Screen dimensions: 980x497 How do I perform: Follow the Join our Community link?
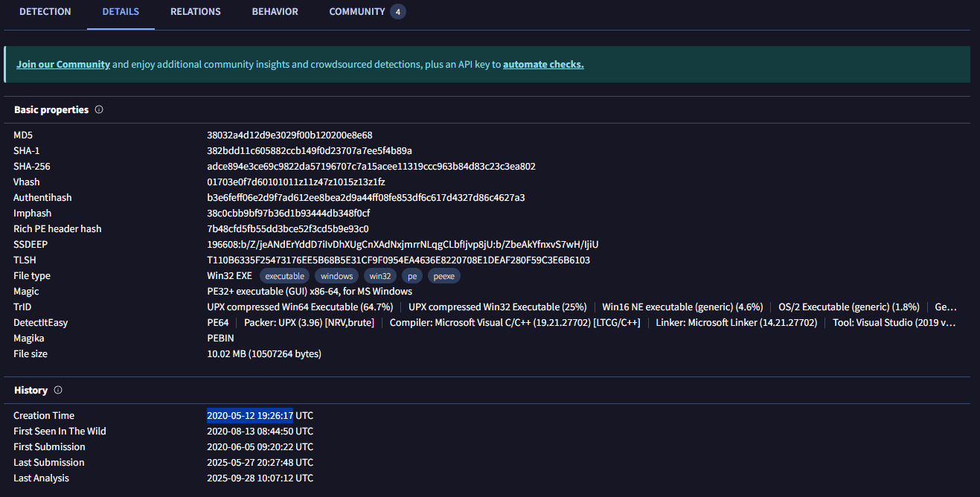coord(63,64)
